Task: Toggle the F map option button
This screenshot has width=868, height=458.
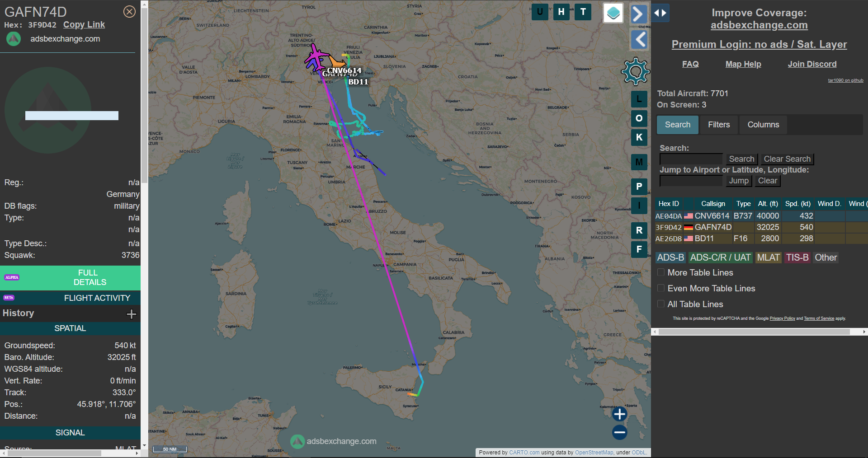Action: click(x=639, y=249)
